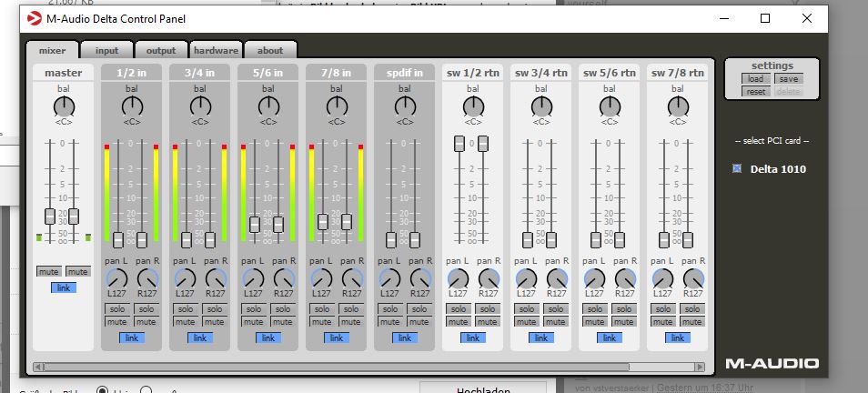Toggle link on the sw 5/6 rtn channel
The height and width of the screenshot is (393, 868).
(610, 338)
